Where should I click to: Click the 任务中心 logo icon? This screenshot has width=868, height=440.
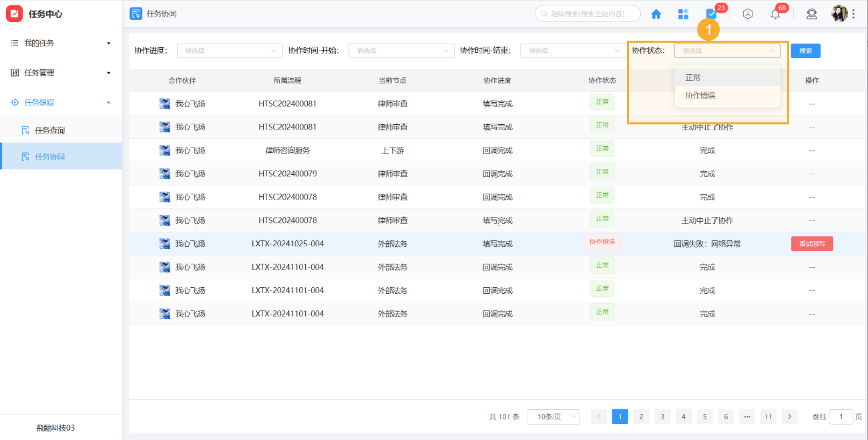(x=14, y=14)
